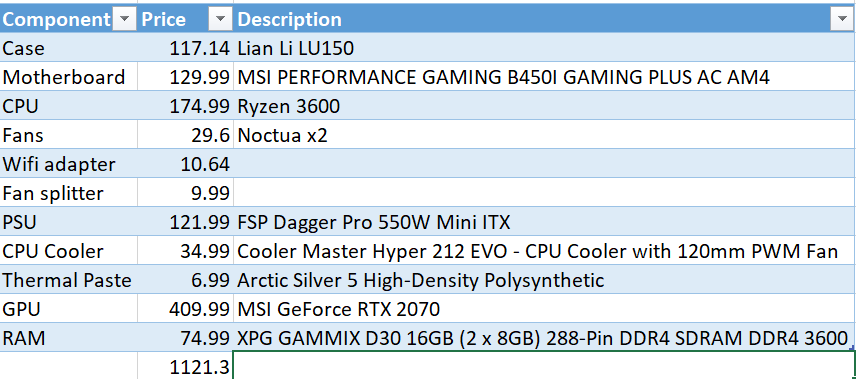Select the Wifi adapter cell
The width and height of the screenshot is (856, 379).
(x=69, y=164)
